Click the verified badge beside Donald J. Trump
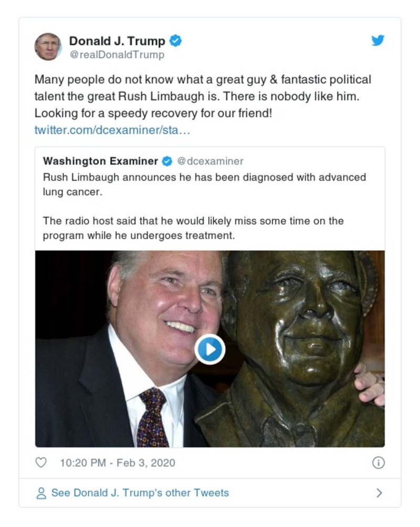Screen dimensions: 420x527 click(x=176, y=41)
